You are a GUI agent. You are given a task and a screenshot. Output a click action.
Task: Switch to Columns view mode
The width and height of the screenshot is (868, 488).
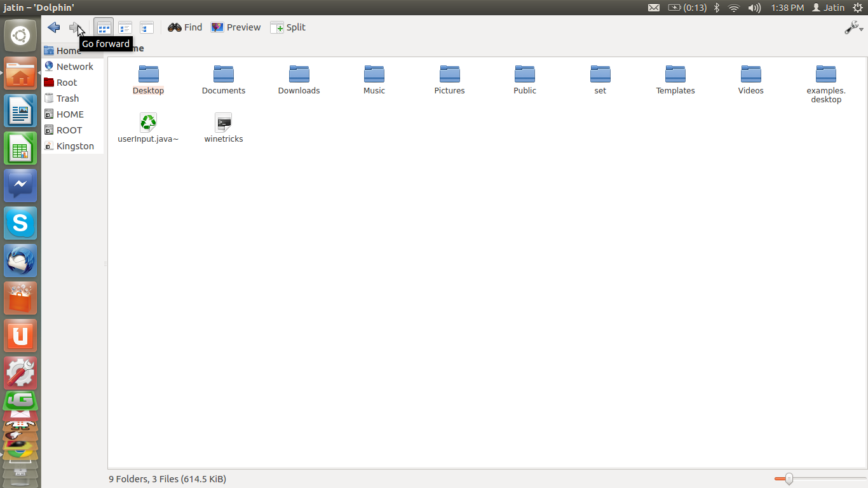(x=146, y=27)
